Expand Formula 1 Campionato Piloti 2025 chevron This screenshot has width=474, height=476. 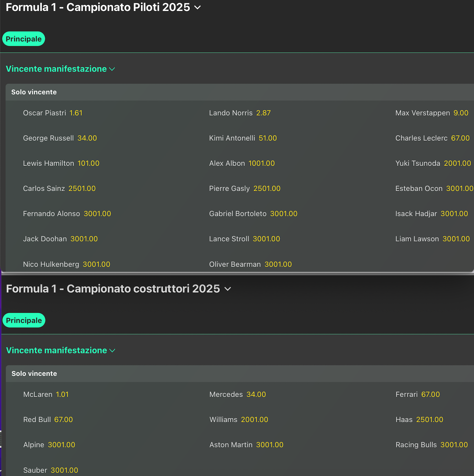(198, 8)
